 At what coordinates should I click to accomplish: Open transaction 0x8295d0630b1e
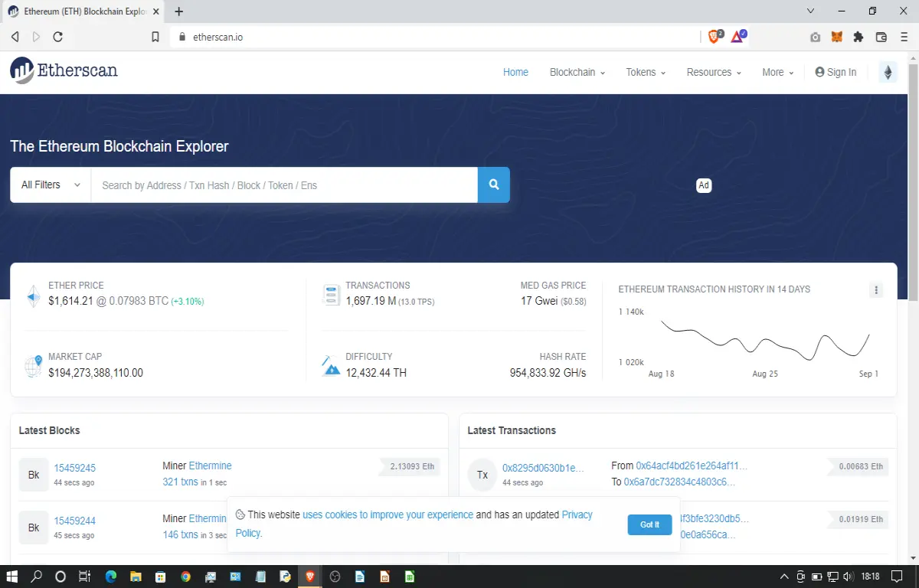point(543,468)
